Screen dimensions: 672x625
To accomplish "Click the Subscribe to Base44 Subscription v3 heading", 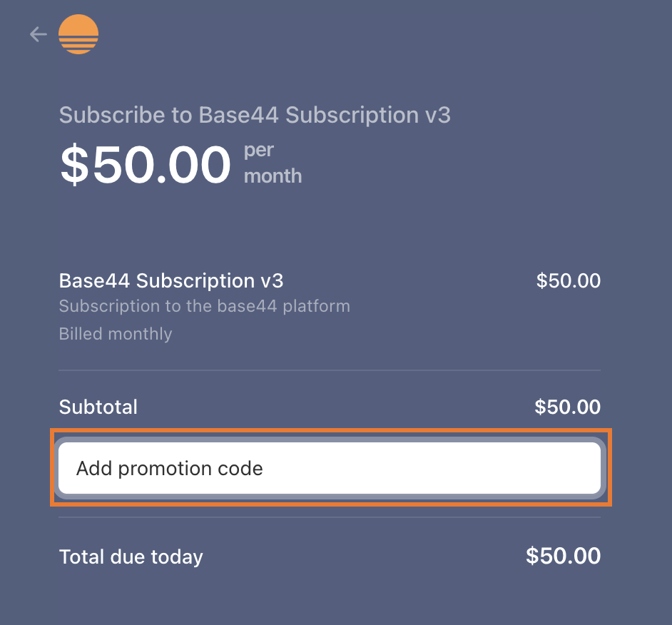I will pos(255,115).
